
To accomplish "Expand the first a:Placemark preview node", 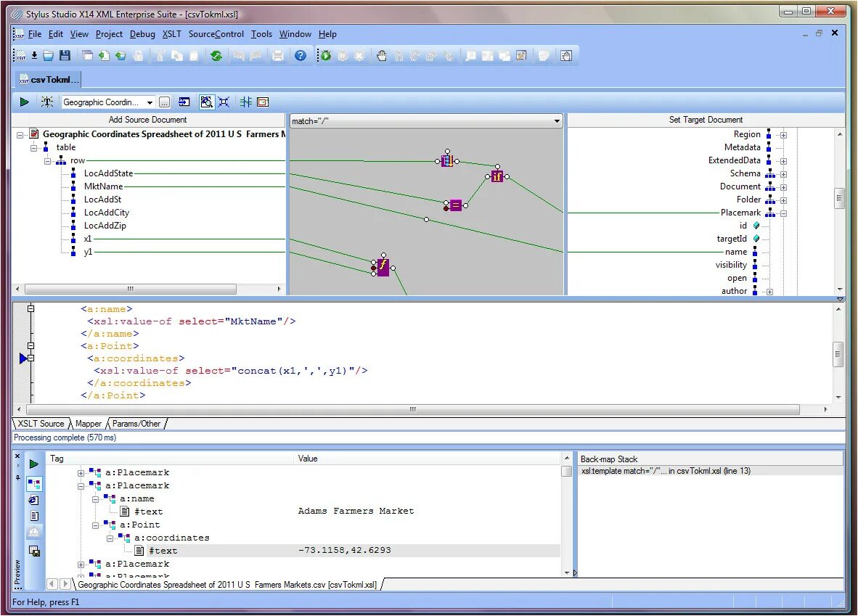I will coord(81,472).
